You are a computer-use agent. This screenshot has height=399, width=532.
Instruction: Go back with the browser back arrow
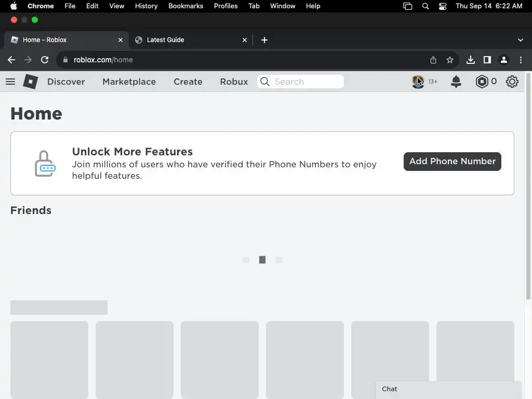(11, 60)
